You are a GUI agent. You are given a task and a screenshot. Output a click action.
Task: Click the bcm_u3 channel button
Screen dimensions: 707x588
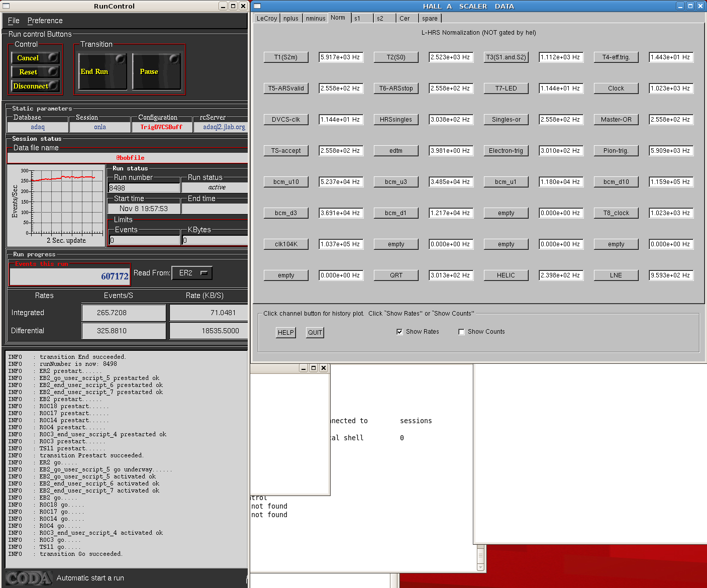pos(396,182)
